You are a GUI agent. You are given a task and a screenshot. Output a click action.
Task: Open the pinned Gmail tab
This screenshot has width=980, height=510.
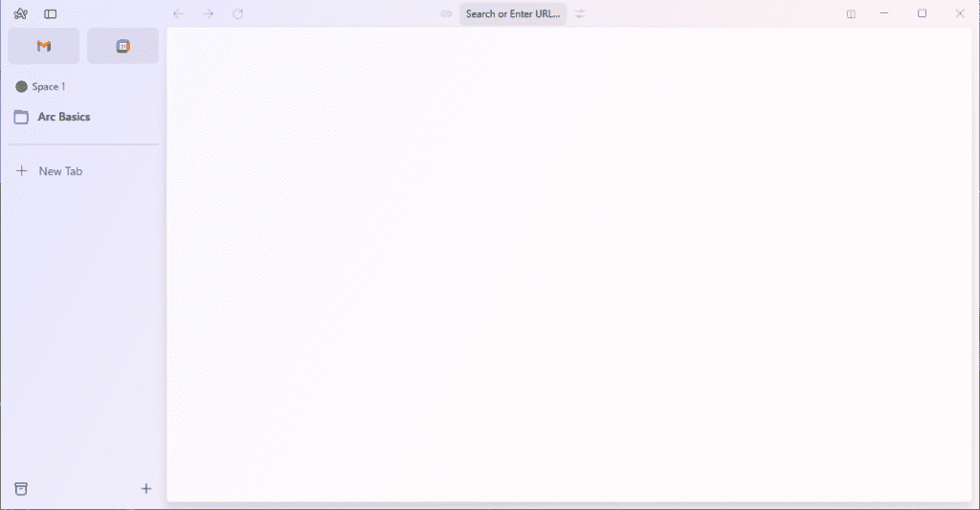click(44, 46)
